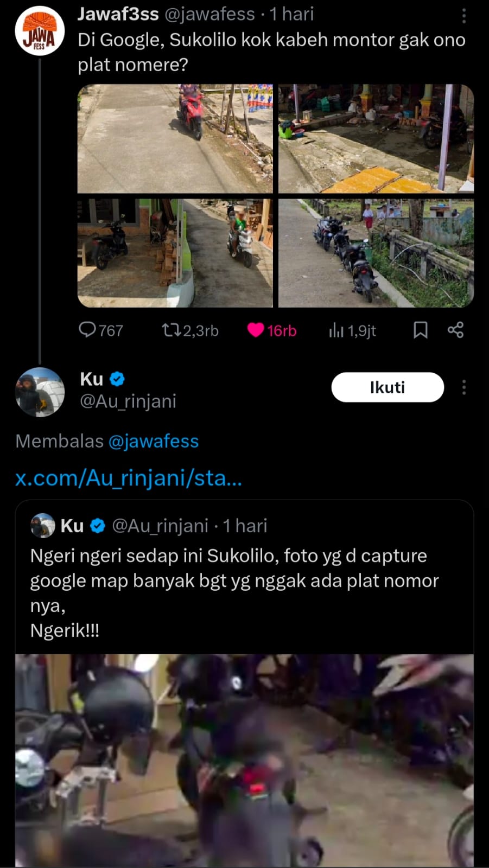
Task: Open the x.com/Au_rinjani status link
Action: click(x=129, y=478)
